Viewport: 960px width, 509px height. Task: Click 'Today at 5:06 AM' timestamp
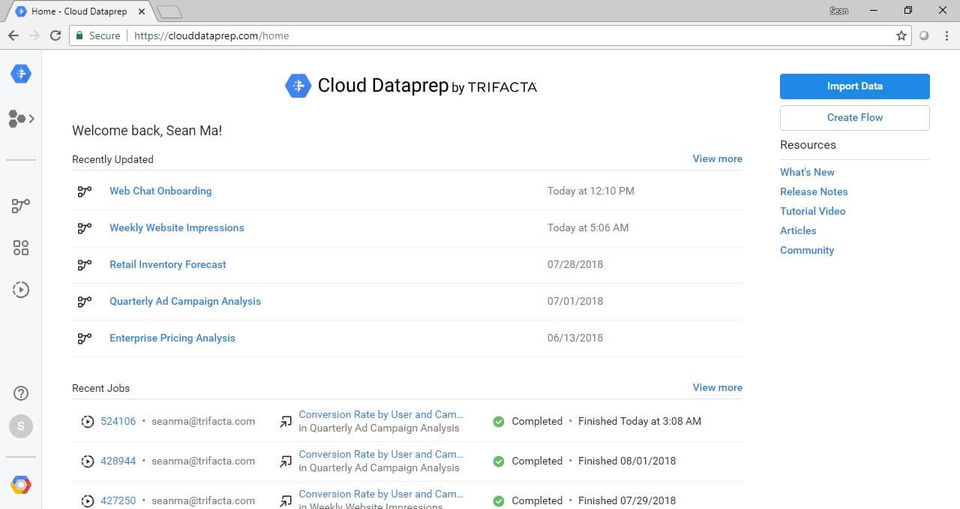click(x=588, y=228)
